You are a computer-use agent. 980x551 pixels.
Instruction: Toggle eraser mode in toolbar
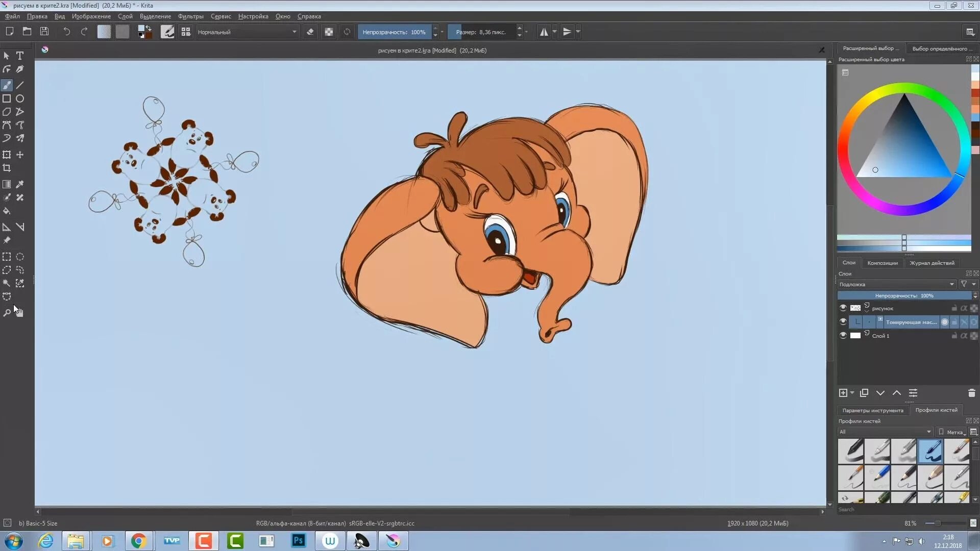[310, 32]
